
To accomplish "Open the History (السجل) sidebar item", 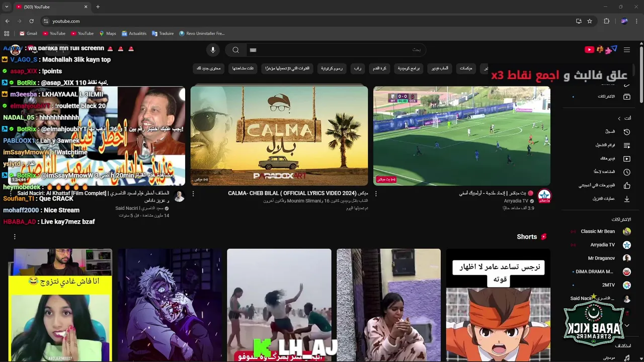I will [618, 132].
